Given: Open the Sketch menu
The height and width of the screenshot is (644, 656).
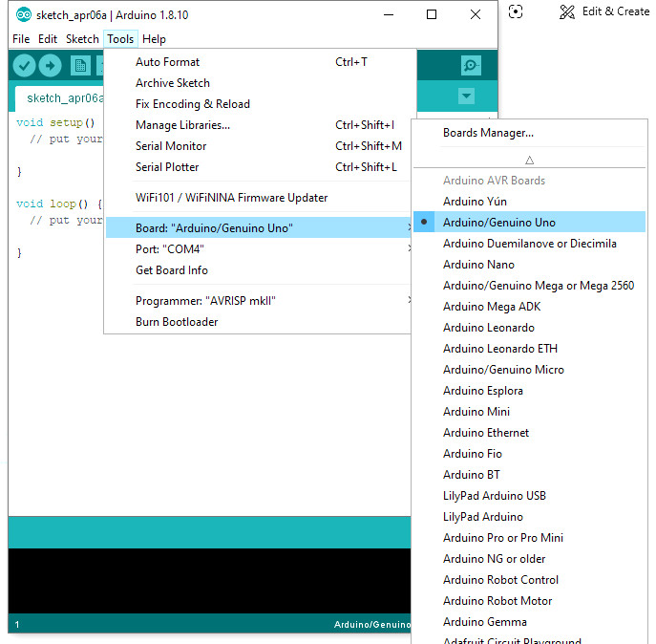Looking at the screenshot, I should click(x=82, y=39).
